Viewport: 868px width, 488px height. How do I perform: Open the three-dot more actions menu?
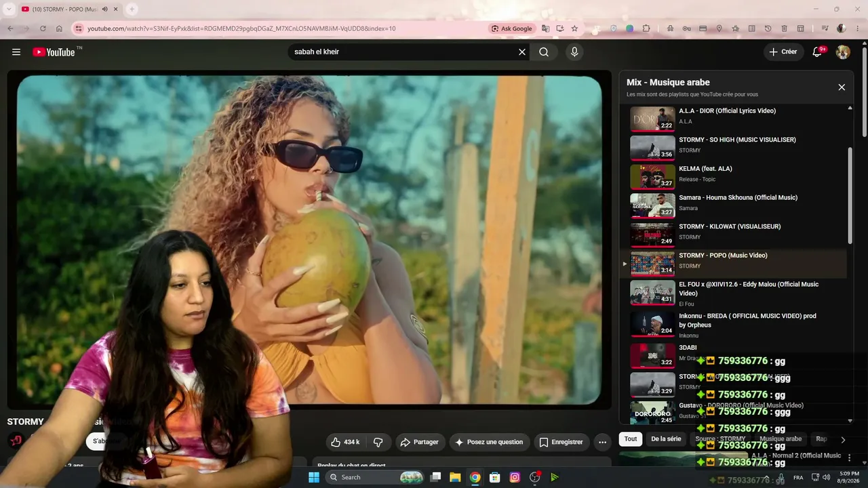click(602, 442)
